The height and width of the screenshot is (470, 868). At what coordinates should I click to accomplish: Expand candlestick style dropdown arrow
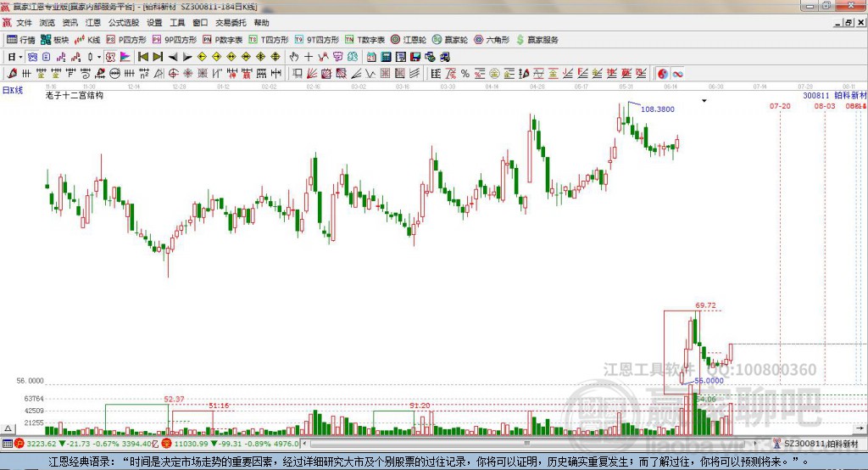pyautogui.click(x=99, y=57)
